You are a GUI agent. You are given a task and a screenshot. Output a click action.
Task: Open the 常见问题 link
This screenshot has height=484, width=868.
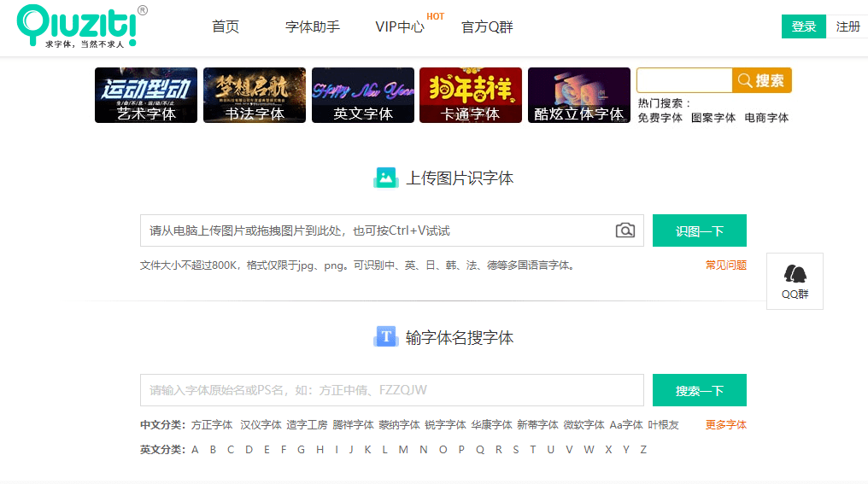click(x=725, y=265)
